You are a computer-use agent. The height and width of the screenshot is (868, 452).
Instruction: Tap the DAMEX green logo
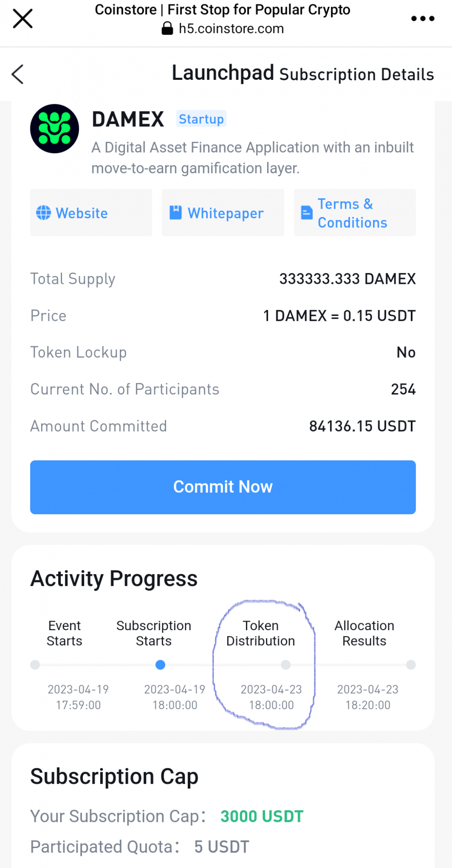pos(55,129)
